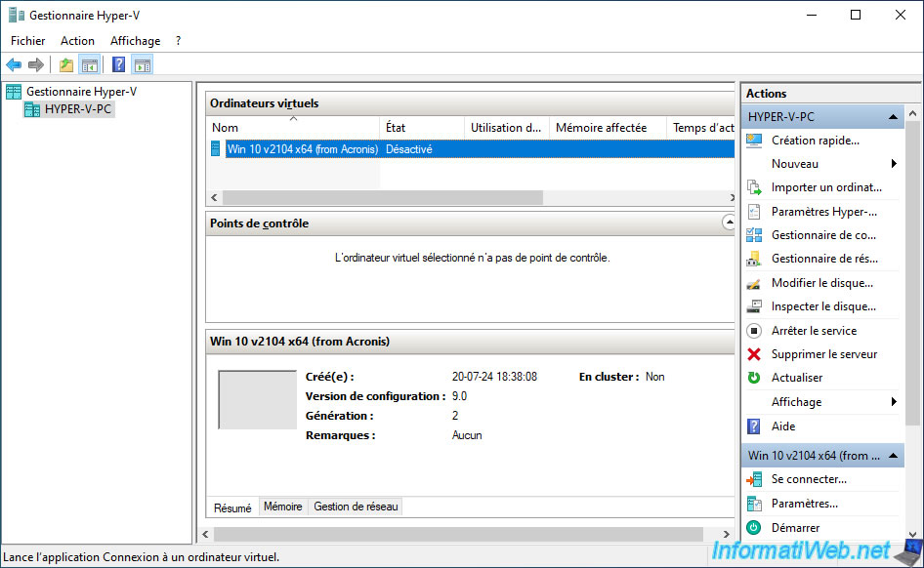Image resolution: width=924 pixels, height=568 pixels.
Task: Open the ? help menu
Action: click(x=178, y=41)
